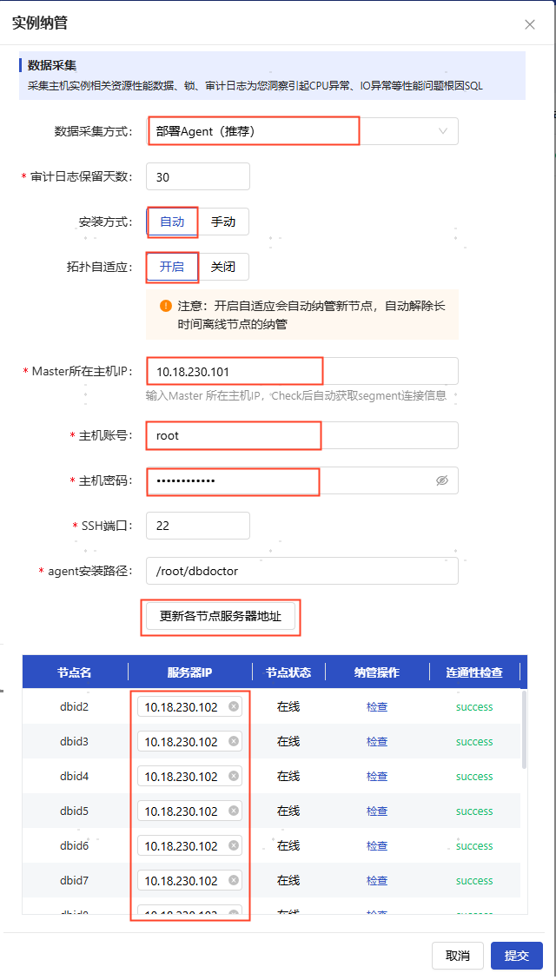Click the 节点名 column header
This screenshot has height=980, width=556.
75,672
